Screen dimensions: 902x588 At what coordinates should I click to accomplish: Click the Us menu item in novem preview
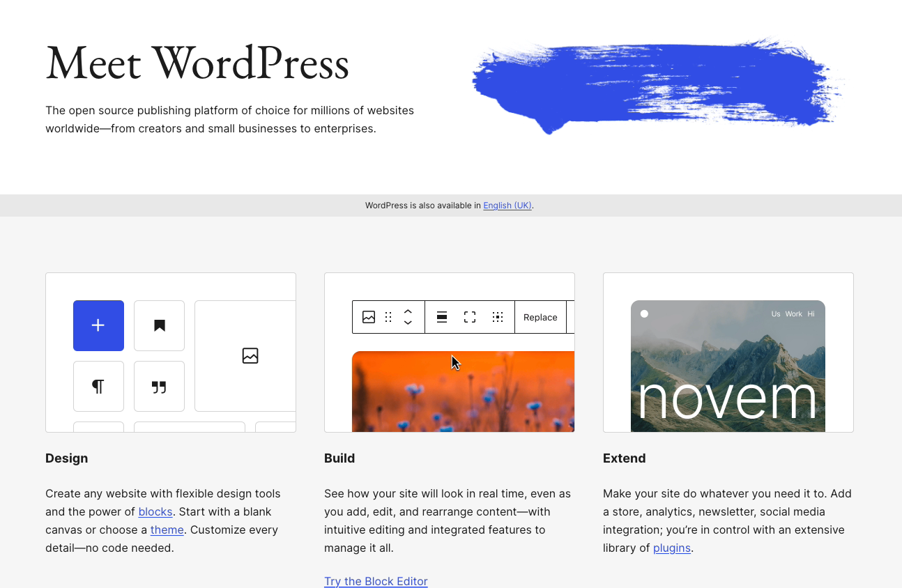776,314
